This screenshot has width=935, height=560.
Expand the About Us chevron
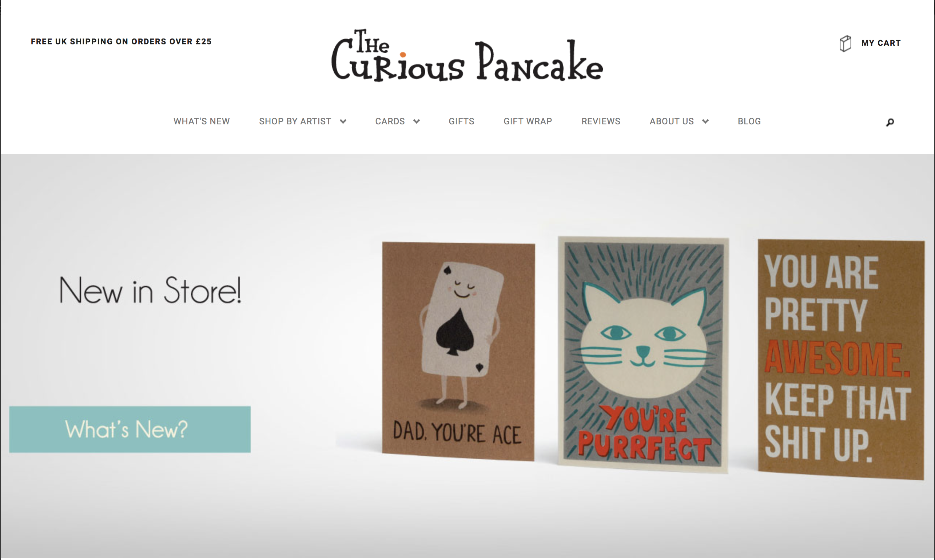[705, 121]
